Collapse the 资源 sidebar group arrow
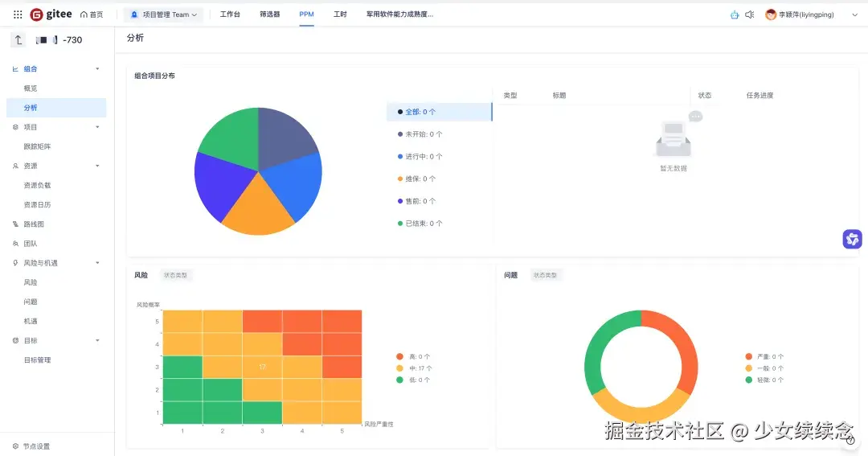This screenshot has height=456, width=868. (x=97, y=166)
